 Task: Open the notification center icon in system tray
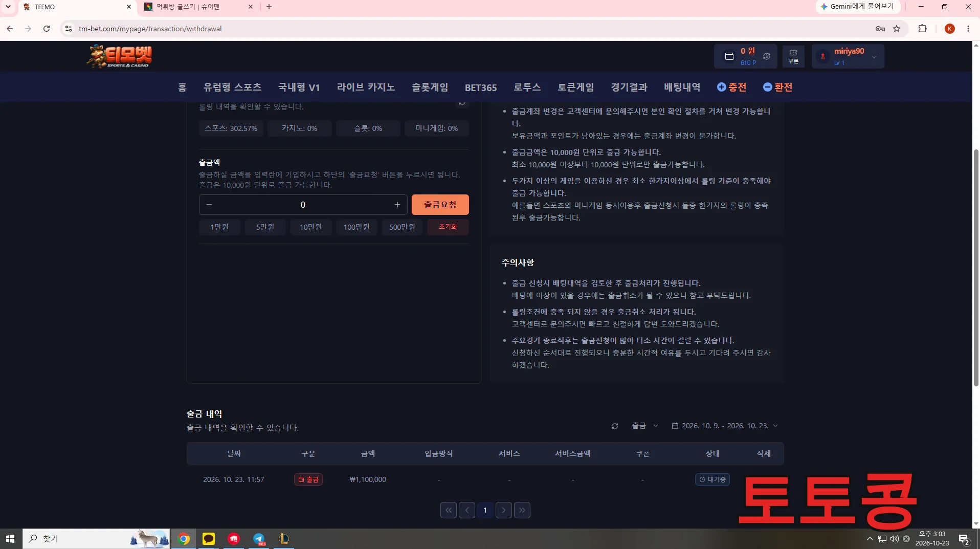click(x=964, y=539)
